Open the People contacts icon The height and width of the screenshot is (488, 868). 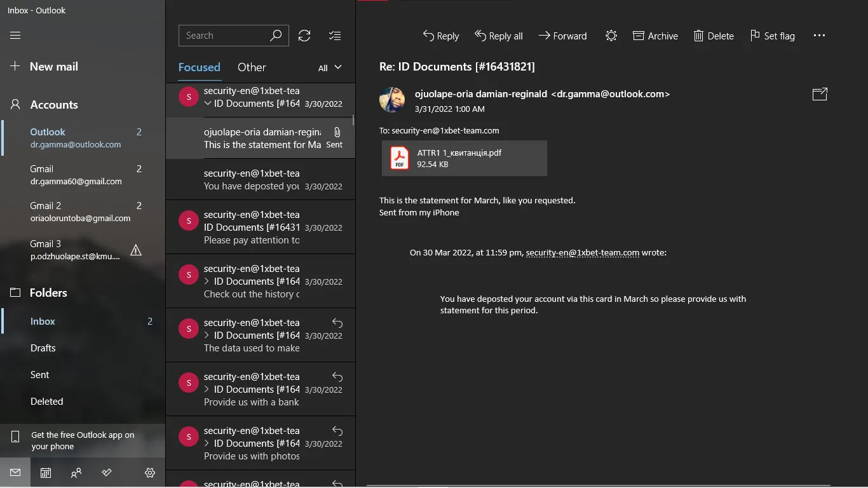click(76, 473)
